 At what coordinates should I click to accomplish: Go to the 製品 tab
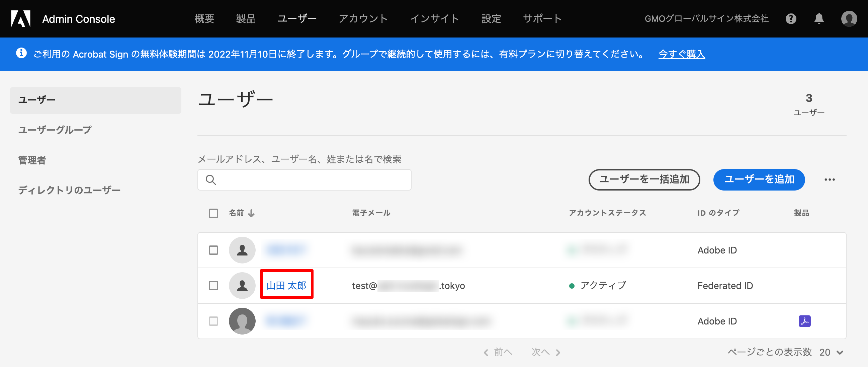point(246,18)
